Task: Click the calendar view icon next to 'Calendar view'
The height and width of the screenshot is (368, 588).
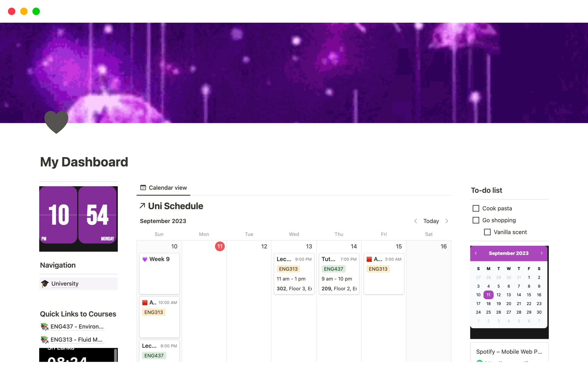Action: point(143,187)
